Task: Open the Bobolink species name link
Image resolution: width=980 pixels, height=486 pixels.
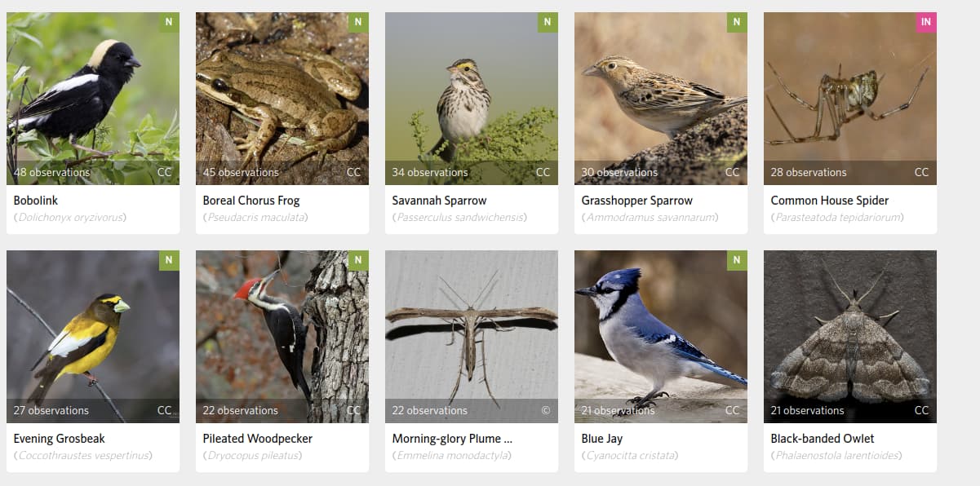Action: click(x=36, y=201)
